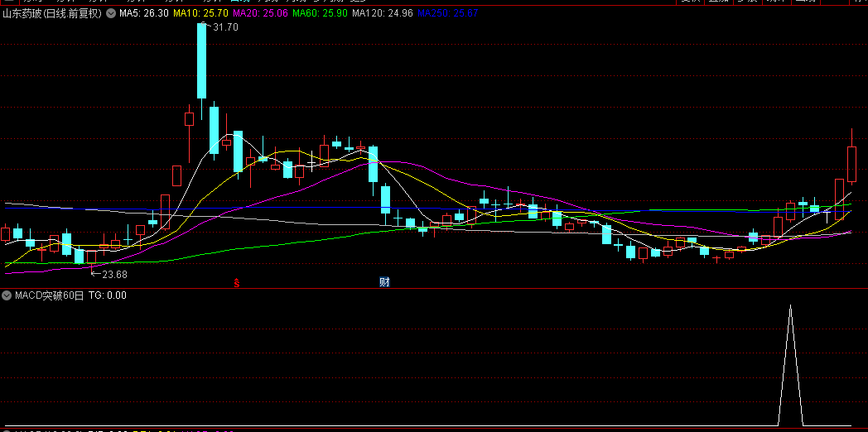
Task: Click the 31.70 high price label
Action: point(225,26)
